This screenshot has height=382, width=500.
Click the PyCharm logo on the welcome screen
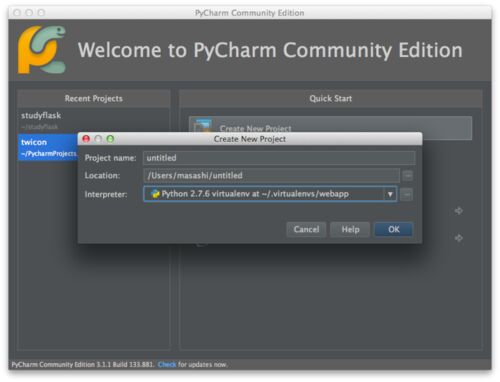click(42, 50)
